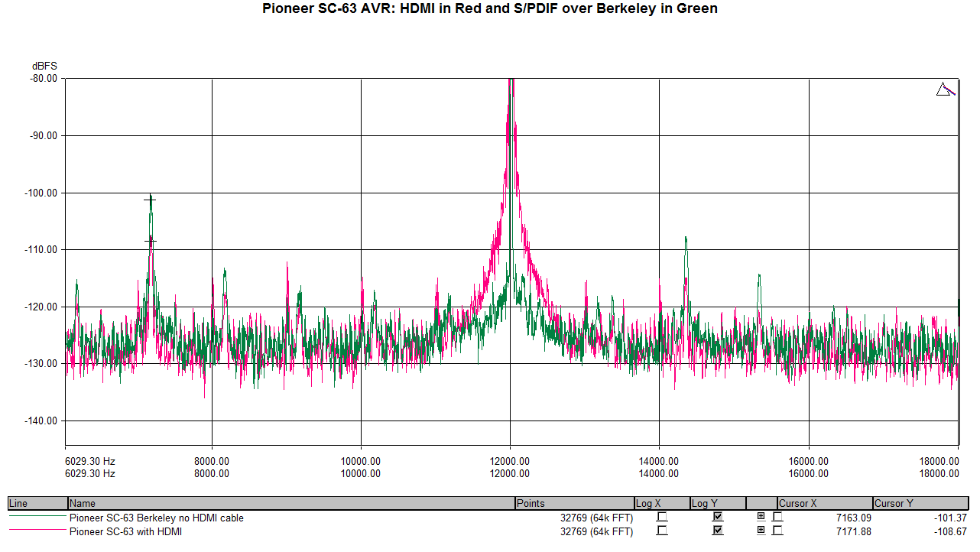This screenshot has width=980, height=552.
Task: Click the -140.00 y-axis label
Action: pyautogui.click(x=41, y=420)
